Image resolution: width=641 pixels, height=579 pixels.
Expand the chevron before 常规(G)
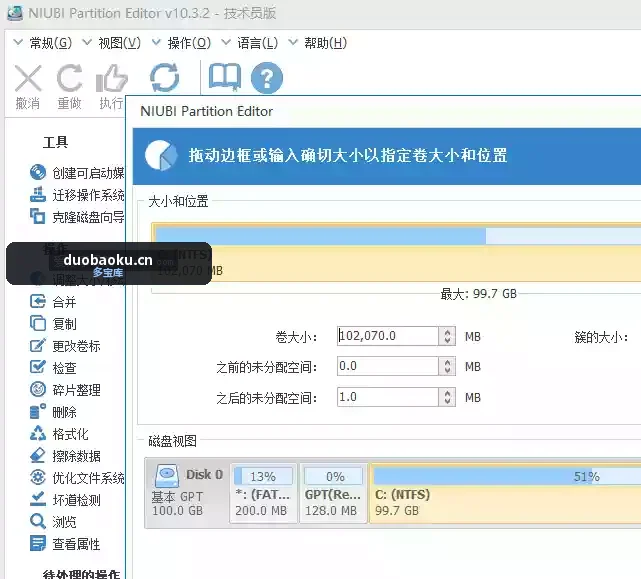click(18, 42)
